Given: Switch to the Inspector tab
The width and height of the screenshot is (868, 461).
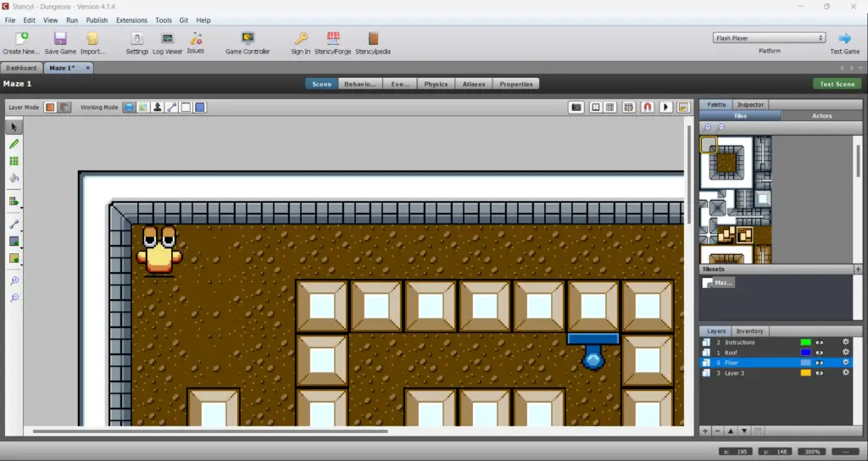Looking at the screenshot, I should (750, 104).
